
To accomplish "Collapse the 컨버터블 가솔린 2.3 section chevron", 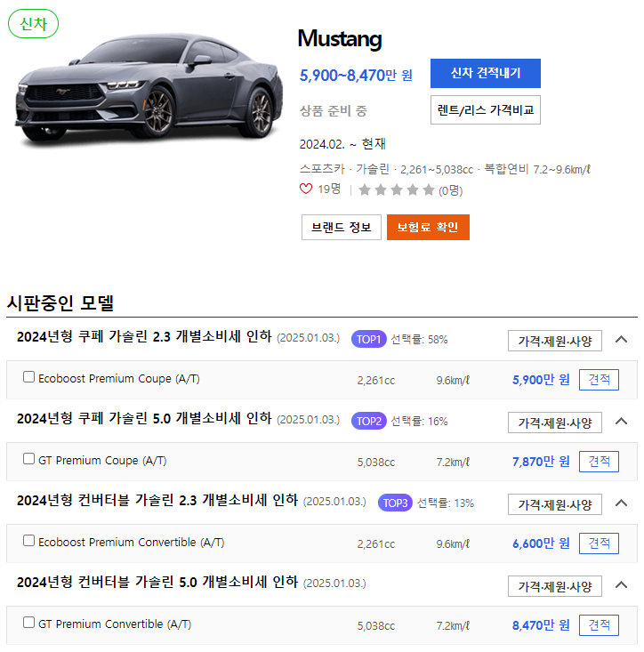I will 621,503.
